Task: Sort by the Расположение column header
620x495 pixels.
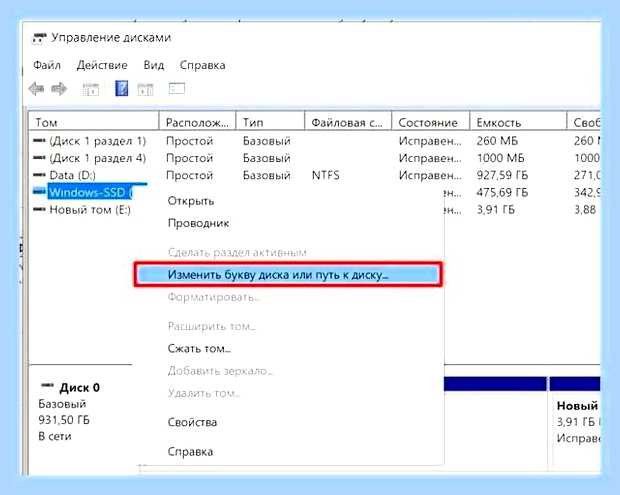Action: [x=197, y=123]
